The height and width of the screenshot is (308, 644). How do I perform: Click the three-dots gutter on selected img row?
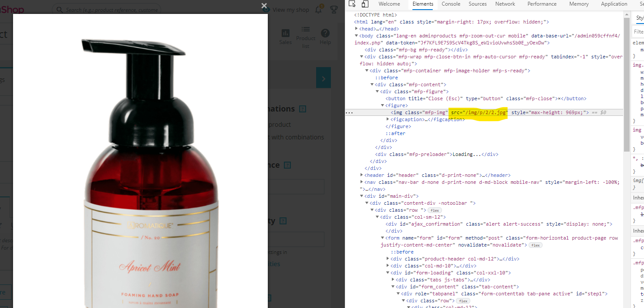tap(349, 112)
